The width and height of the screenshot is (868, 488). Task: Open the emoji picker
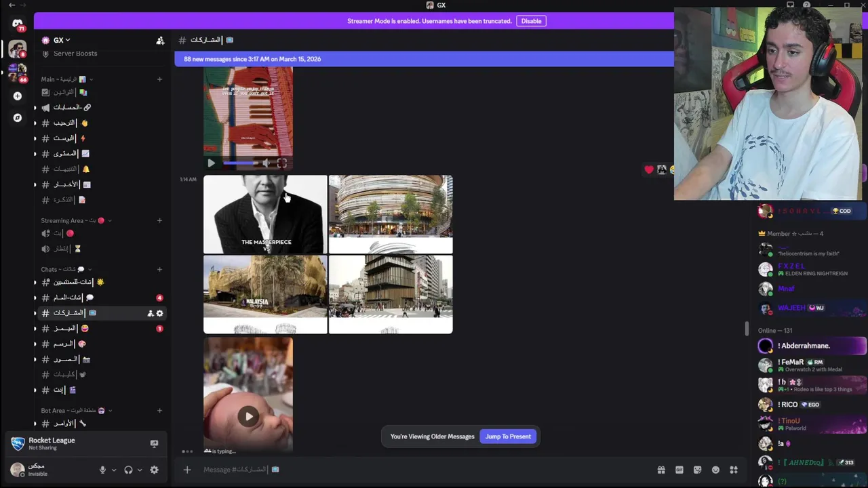point(715,470)
